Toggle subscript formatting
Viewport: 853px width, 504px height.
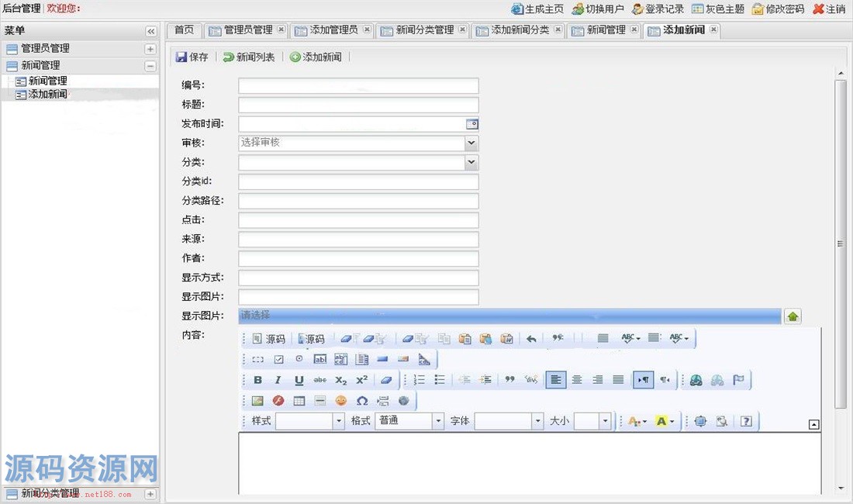341,380
